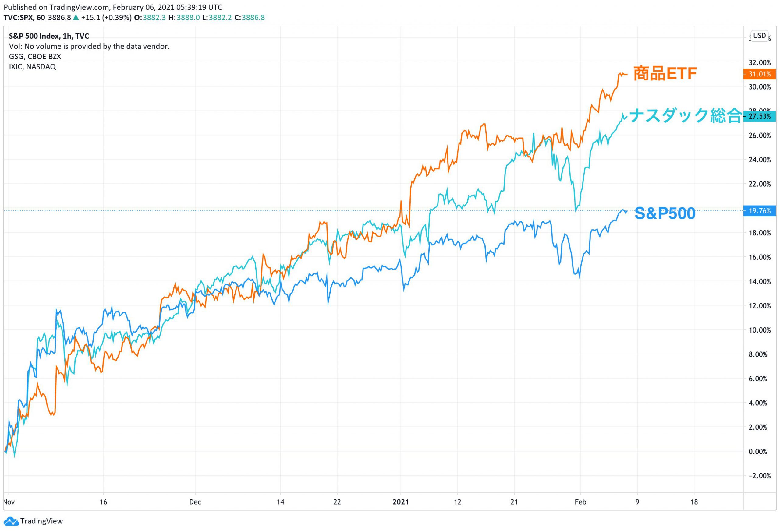Screen dimensions: 780x532
Task: Click the orange 商品ETF annotation label
Action: [x=665, y=74]
